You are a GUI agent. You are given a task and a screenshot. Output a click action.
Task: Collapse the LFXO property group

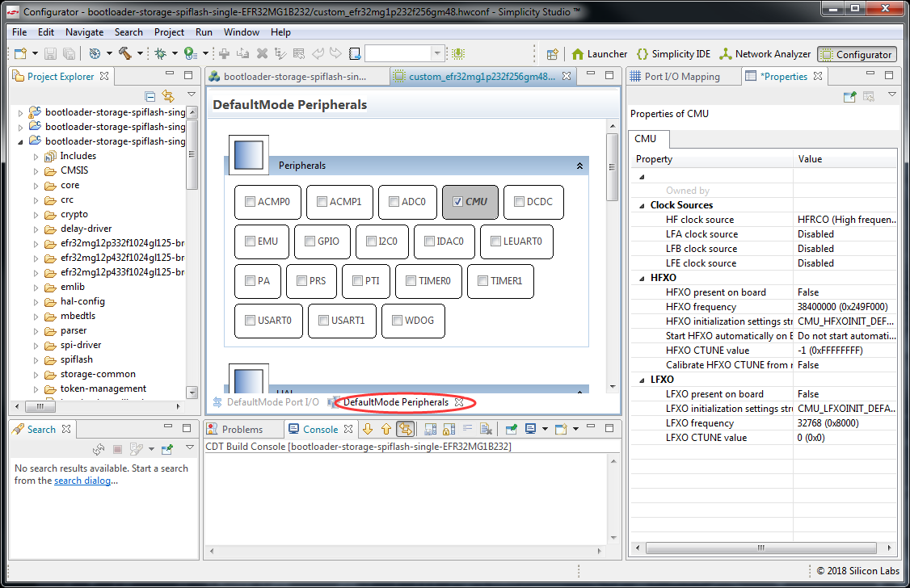pyautogui.click(x=642, y=380)
